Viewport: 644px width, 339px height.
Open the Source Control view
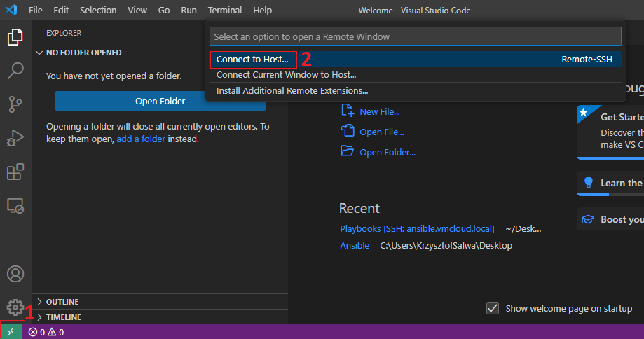15,104
